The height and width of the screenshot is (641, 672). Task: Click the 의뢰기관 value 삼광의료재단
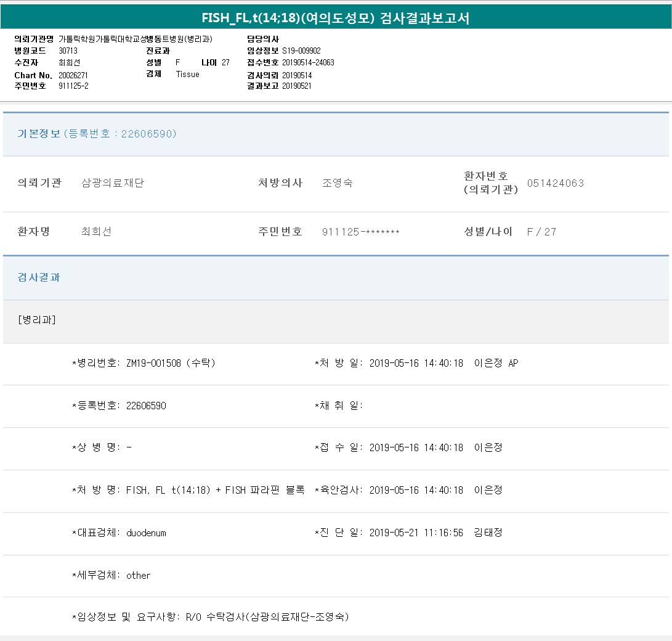(x=113, y=183)
